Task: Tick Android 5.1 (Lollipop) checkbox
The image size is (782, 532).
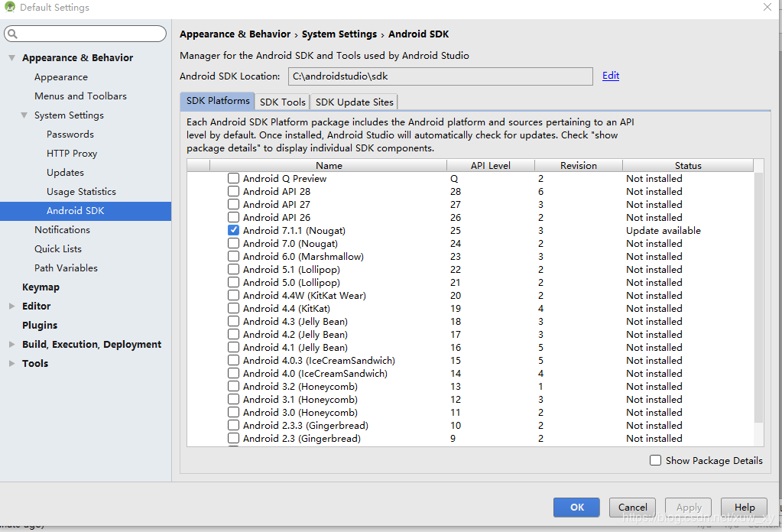Action: pos(233,269)
